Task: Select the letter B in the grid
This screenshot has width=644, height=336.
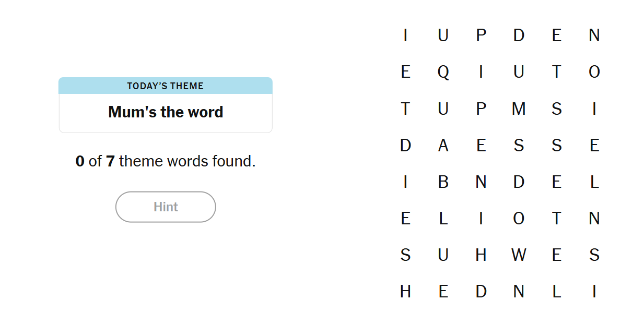Action: tap(443, 182)
